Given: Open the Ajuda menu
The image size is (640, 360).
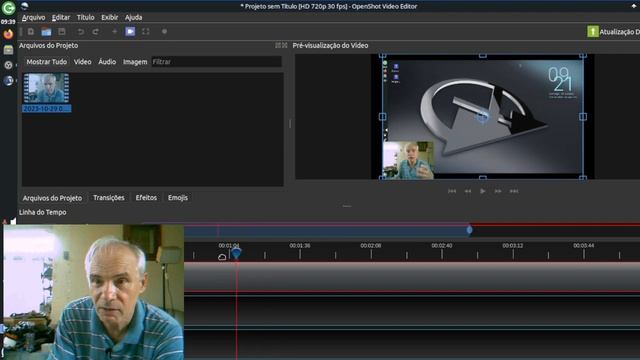Looking at the screenshot, I should point(133,17).
